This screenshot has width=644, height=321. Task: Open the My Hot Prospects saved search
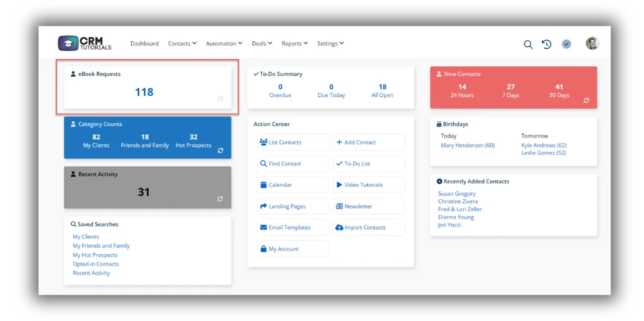[95, 255]
